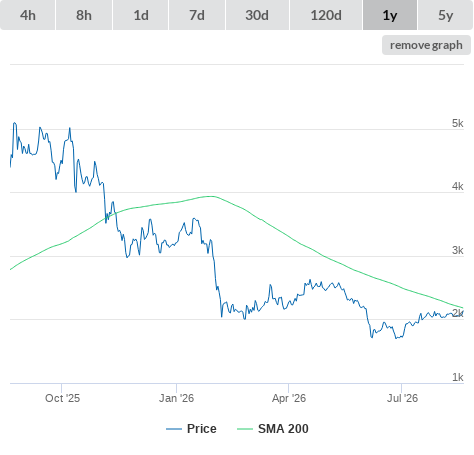Click the blue Price line swatch
The height and width of the screenshot is (455, 474).
pos(174,429)
